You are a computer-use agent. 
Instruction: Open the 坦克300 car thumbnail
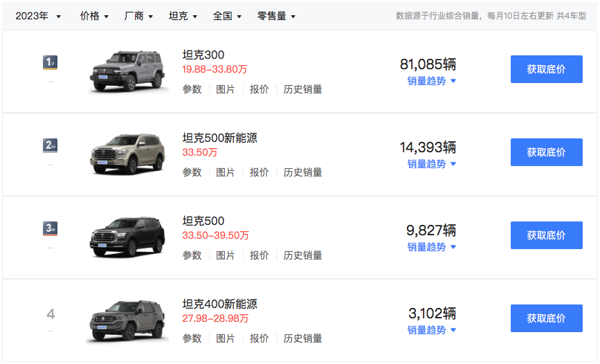[x=128, y=71]
